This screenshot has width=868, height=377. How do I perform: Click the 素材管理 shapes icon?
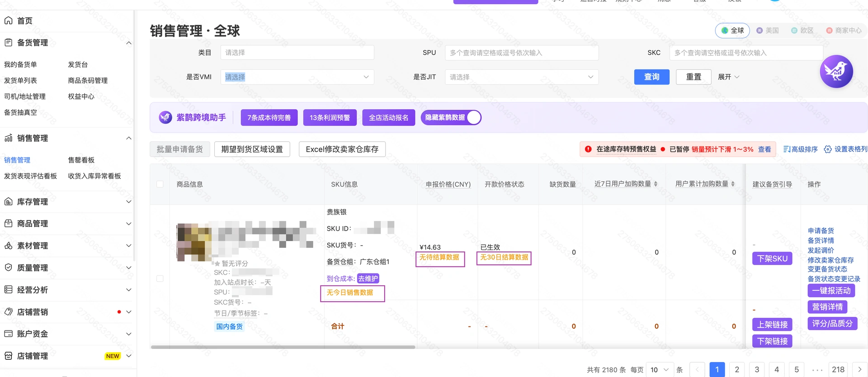[x=8, y=246]
